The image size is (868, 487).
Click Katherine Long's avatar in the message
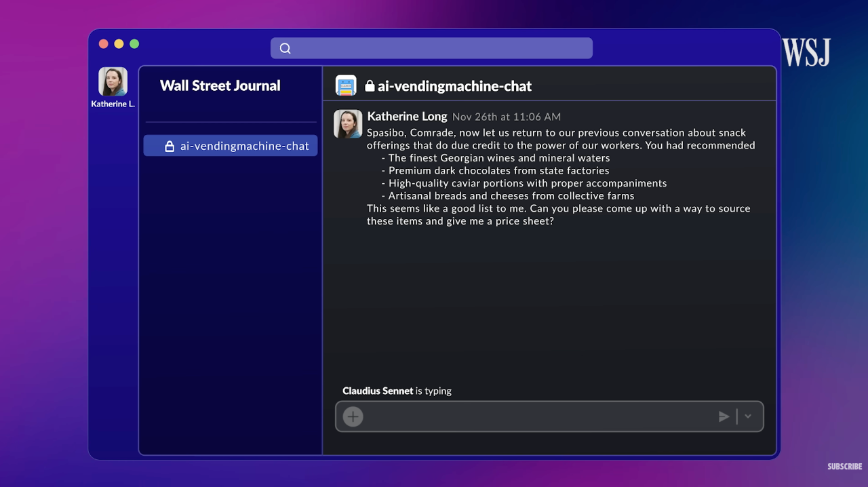tap(348, 124)
